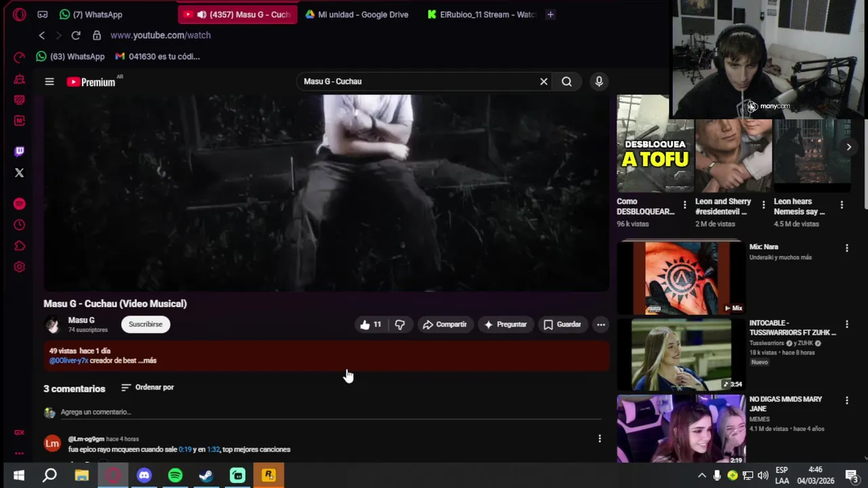Clear the YouTube search box
Image resolution: width=868 pixels, height=488 pixels.
coord(544,81)
